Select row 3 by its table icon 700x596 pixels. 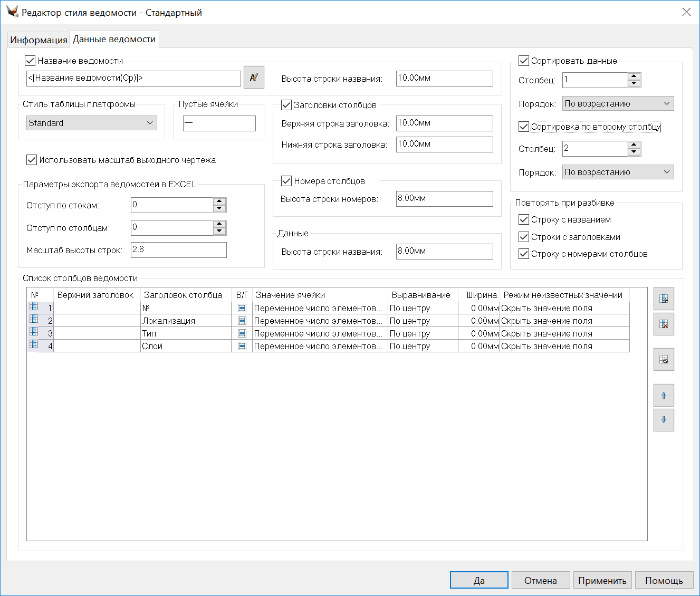pos(34,332)
